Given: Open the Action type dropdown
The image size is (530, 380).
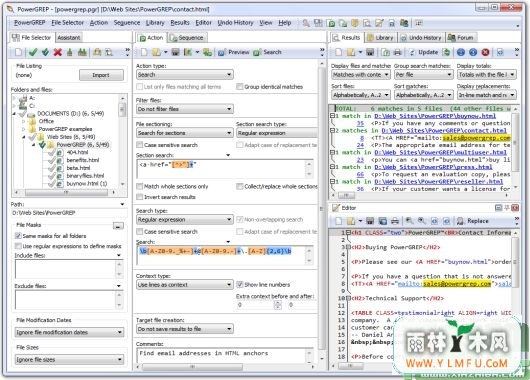Looking at the screenshot, I should (185, 74).
